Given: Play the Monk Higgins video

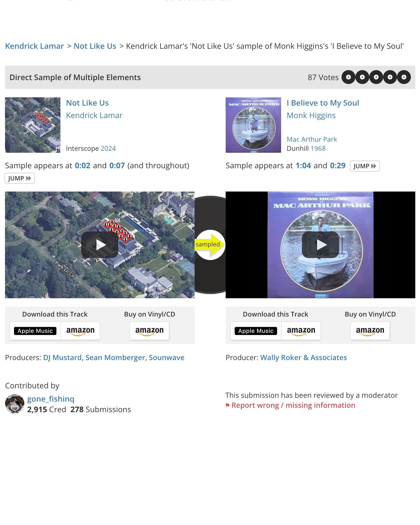Looking at the screenshot, I should [320, 245].
